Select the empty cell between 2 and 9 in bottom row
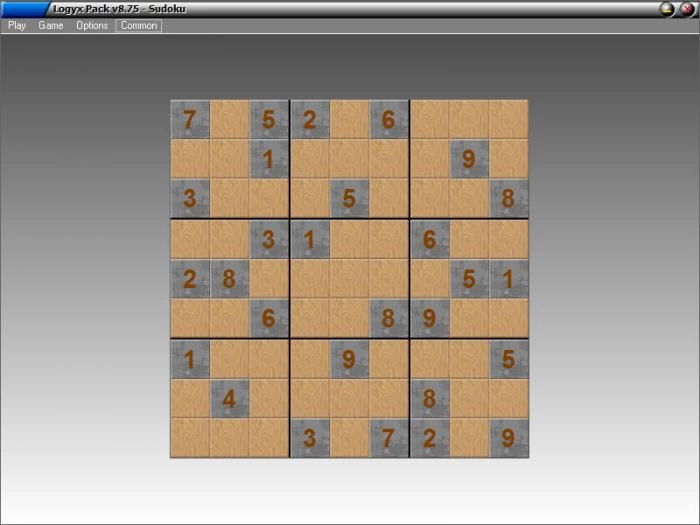The width and height of the screenshot is (700, 525). pyautogui.click(x=469, y=438)
